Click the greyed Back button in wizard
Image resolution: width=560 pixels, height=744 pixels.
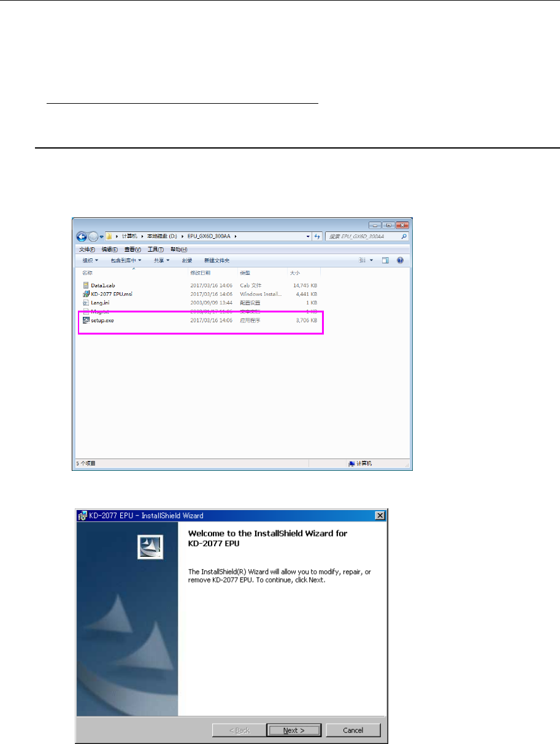click(239, 730)
